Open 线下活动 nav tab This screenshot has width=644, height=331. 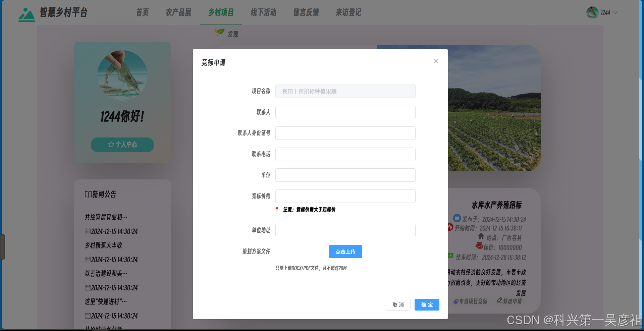click(x=263, y=12)
